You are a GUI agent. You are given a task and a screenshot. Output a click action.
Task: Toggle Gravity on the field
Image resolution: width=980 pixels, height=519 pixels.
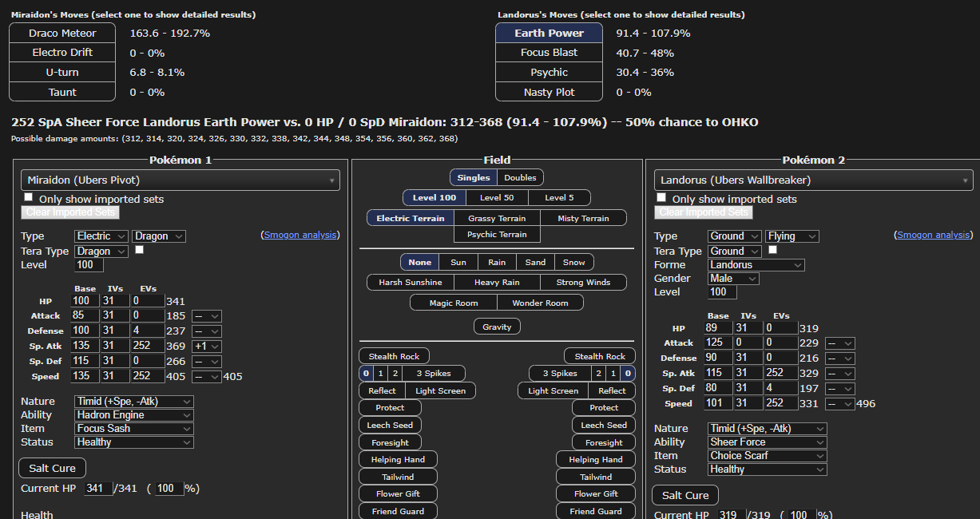pos(497,327)
